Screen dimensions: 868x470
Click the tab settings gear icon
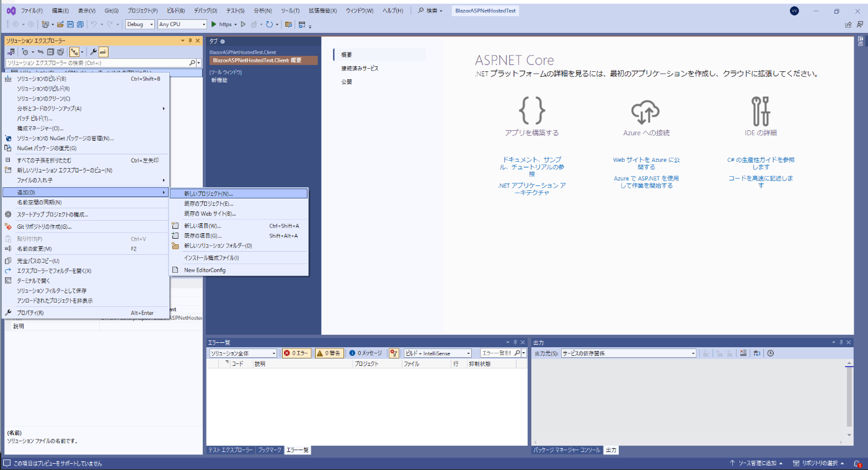(223, 41)
